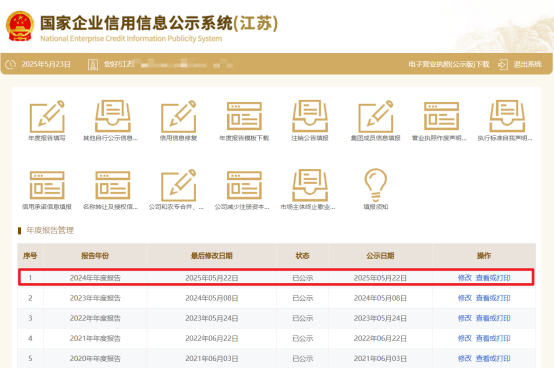Select the 2020年年度报告 cell
This screenshot has width=554, height=368.
tap(95, 358)
